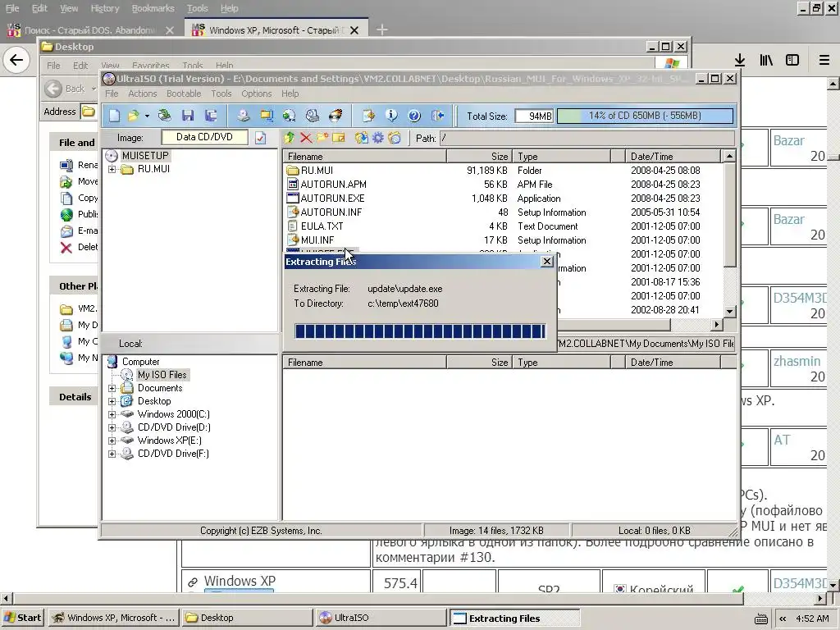This screenshot has height=630, width=840.
Task: Open the Actions menu in UltraISO
Action: (143, 94)
